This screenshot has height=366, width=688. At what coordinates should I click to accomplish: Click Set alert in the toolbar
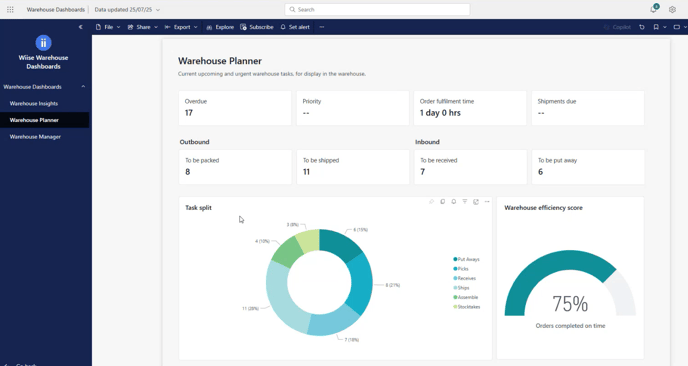point(295,27)
